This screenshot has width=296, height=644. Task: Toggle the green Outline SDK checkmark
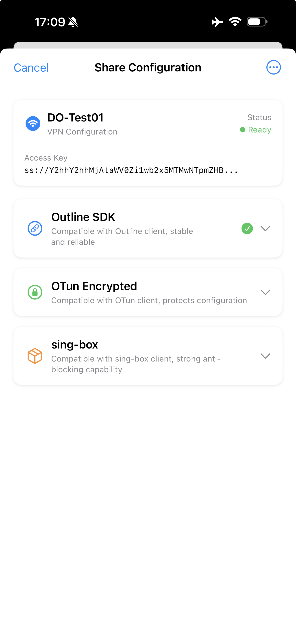[247, 228]
